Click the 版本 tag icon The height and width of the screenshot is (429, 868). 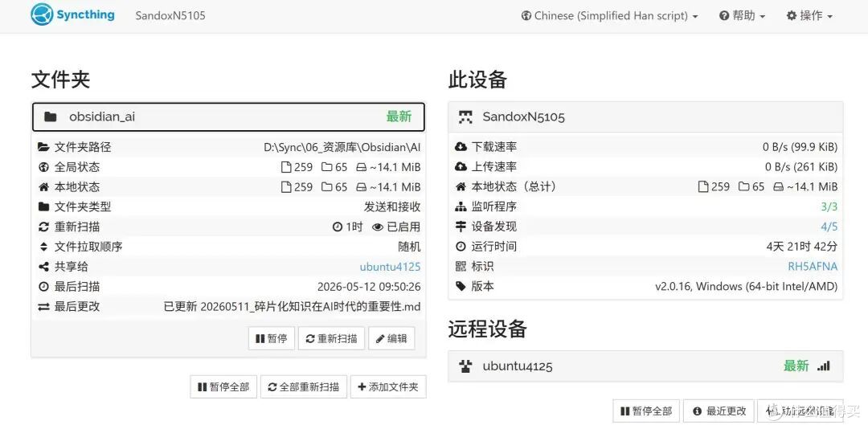pos(461,287)
